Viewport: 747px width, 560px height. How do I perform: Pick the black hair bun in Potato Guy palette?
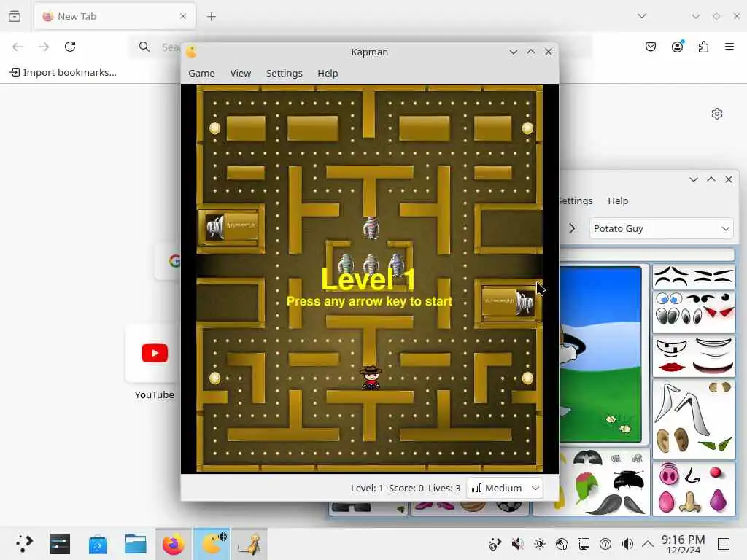pos(629,480)
